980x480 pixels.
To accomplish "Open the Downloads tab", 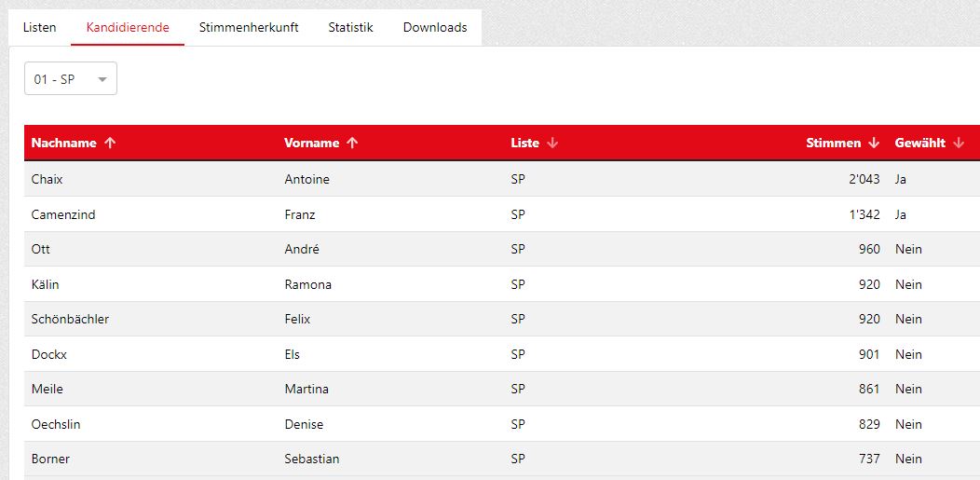I will pyautogui.click(x=435, y=28).
